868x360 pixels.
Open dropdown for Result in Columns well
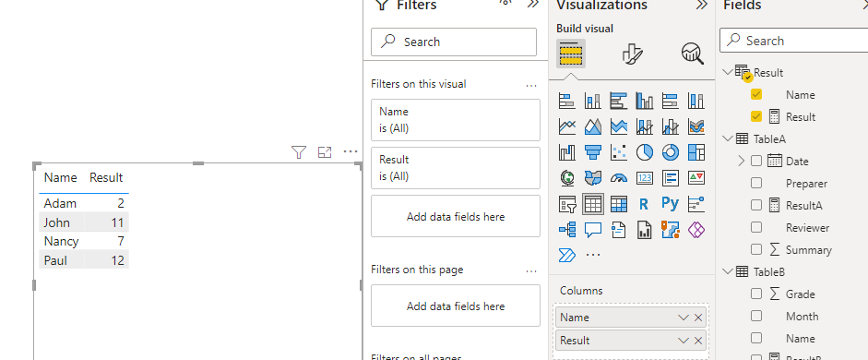[684, 341]
